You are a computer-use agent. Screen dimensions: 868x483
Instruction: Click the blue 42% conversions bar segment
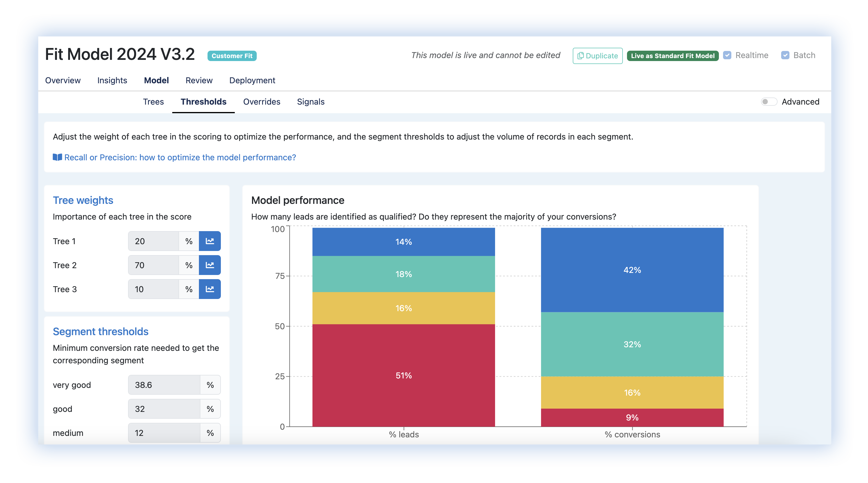point(632,270)
